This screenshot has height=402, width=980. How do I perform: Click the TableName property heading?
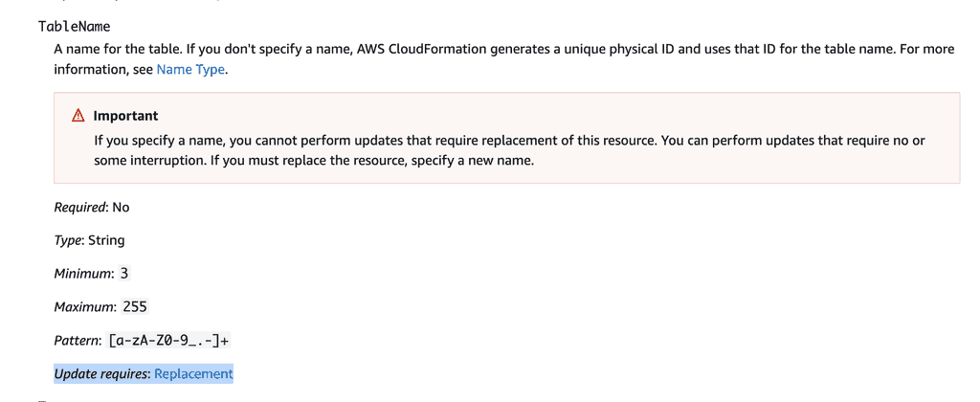[x=74, y=27]
